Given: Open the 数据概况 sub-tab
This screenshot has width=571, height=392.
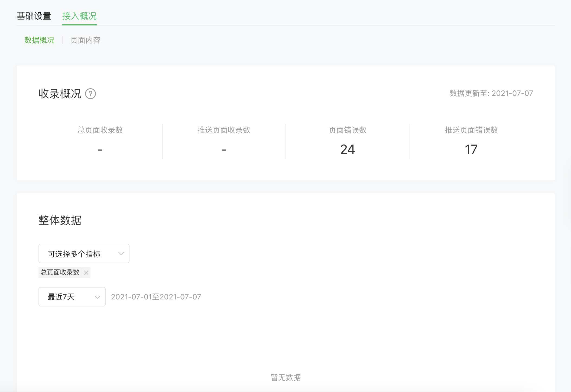Looking at the screenshot, I should point(39,40).
